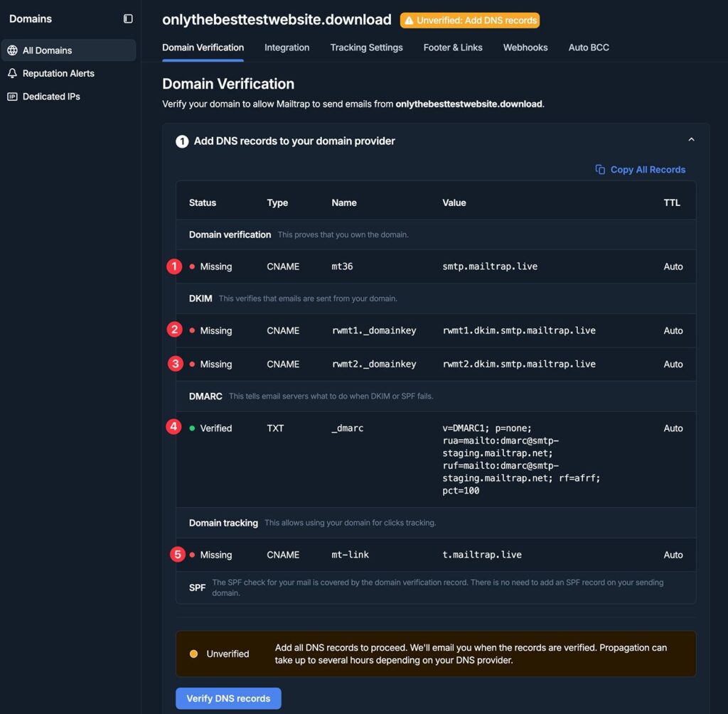
Task: Go to the Footer & Links tab
Action: pos(453,48)
